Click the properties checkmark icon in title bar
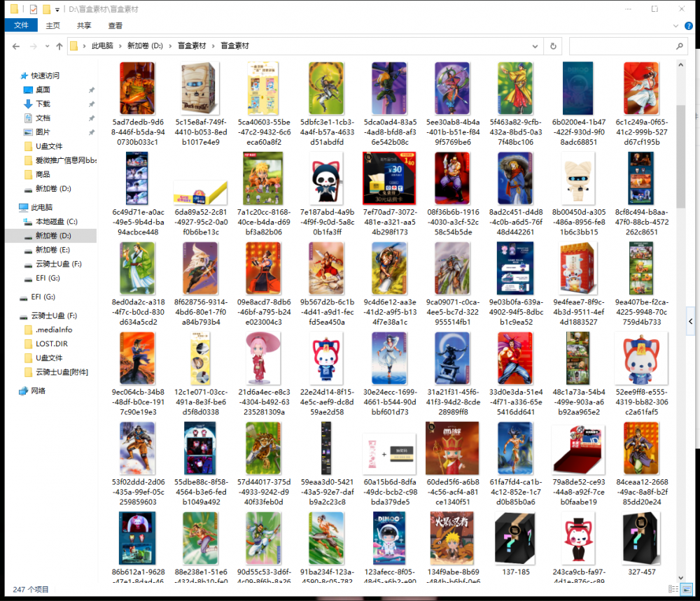The height and width of the screenshot is (601, 700). pyautogui.click(x=34, y=9)
